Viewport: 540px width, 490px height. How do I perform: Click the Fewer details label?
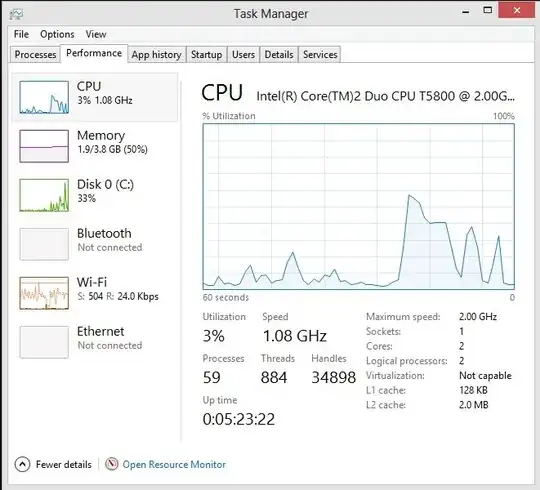(x=64, y=465)
